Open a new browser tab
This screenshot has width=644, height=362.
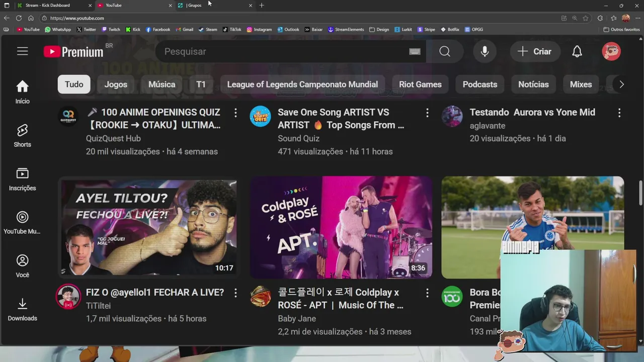tap(262, 6)
